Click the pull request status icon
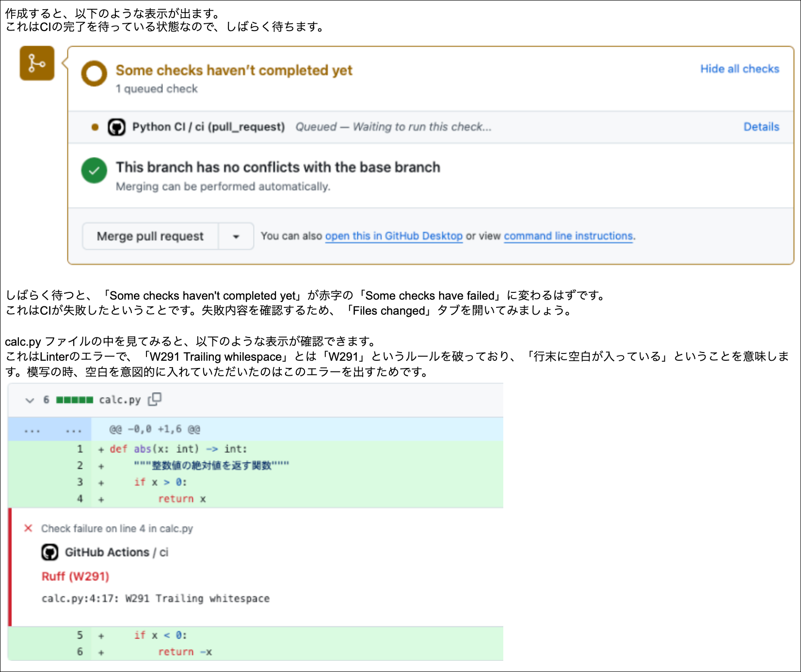The width and height of the screenshot is (801, 672). pyautogui.click(x=36, y=64)
